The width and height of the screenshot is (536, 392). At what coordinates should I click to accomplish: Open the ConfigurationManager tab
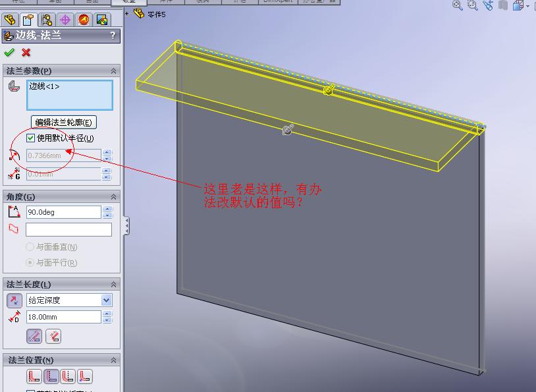pyautogui.click(x=47, y=20)
